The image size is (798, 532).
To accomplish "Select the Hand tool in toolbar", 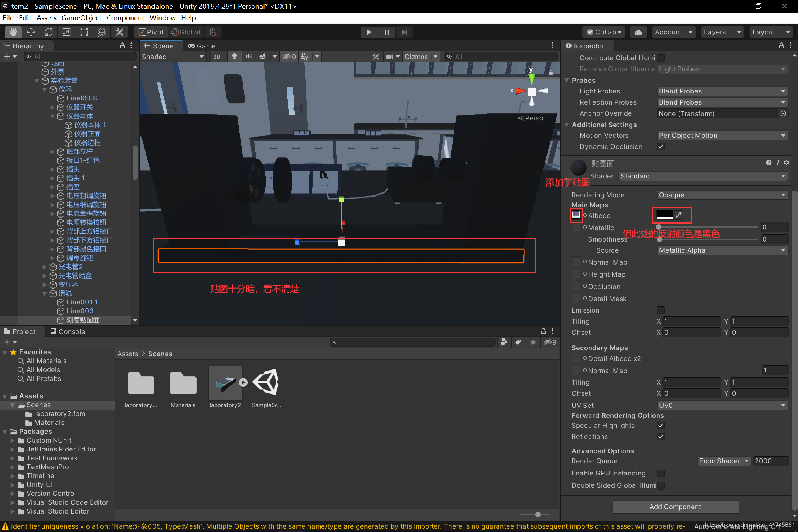I will 13,32.
